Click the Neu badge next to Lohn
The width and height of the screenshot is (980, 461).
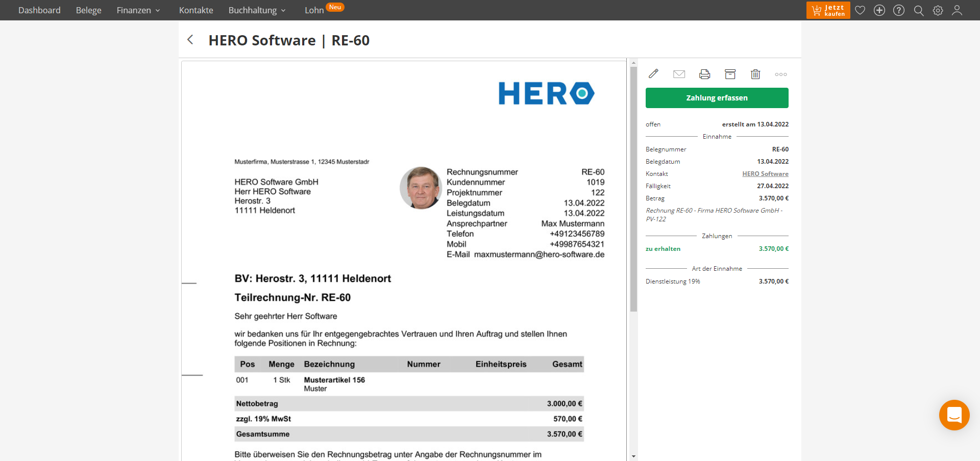(x=335, y=7)
